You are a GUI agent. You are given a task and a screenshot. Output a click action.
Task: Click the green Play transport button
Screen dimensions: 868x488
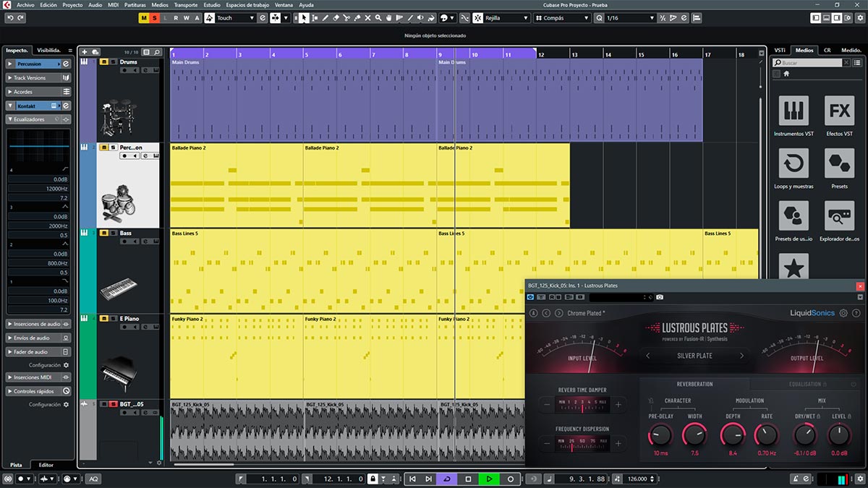click(490, 479)
